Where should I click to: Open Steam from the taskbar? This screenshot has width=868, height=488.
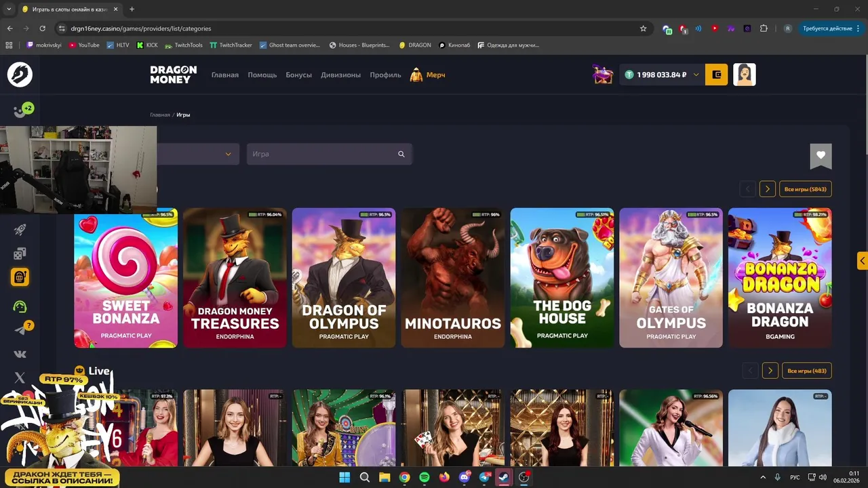[x=504, y=477]
